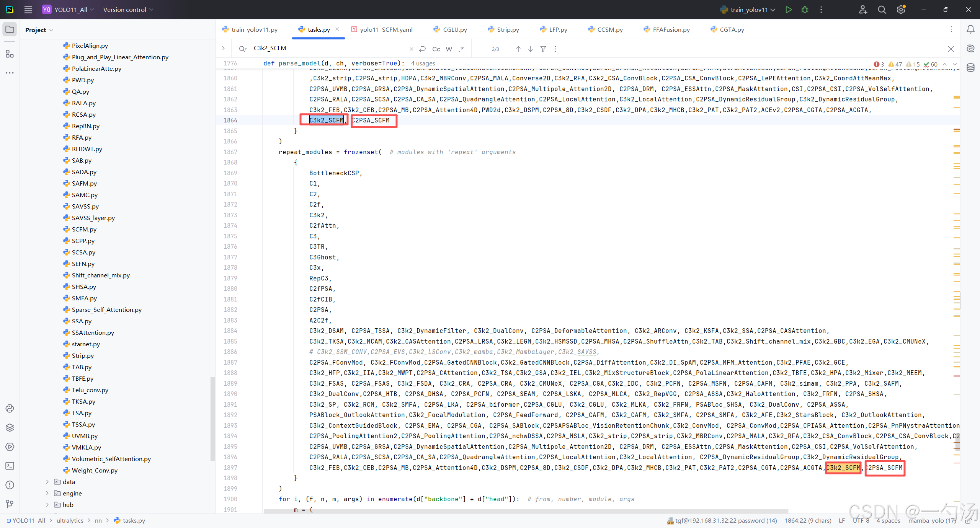Run train_yolov11 with the green play icon
The height and width of the screenshot is (528, 980).
tap(788, 10)
